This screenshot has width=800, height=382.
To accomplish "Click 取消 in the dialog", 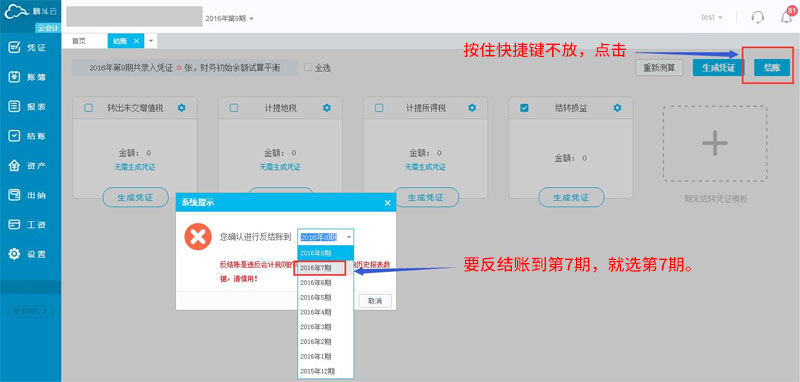I will pos(375,300).
